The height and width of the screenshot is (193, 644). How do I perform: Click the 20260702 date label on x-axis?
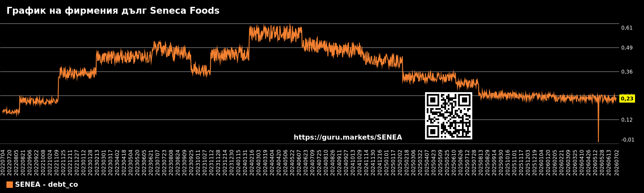[617, 163]
